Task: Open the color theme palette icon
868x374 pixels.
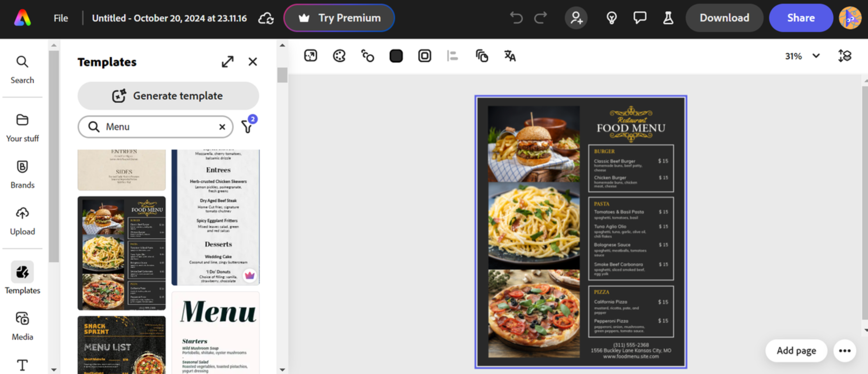Action: [x=339, y=56]
